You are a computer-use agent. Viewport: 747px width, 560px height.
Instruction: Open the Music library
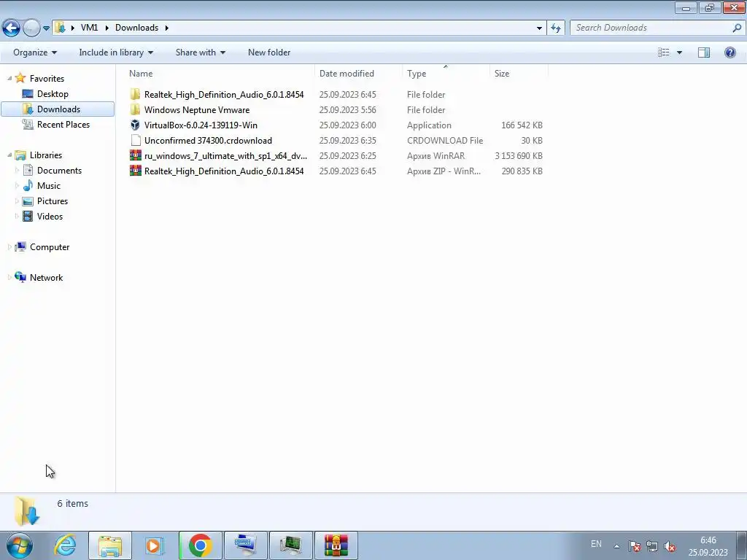coord(49,186)
